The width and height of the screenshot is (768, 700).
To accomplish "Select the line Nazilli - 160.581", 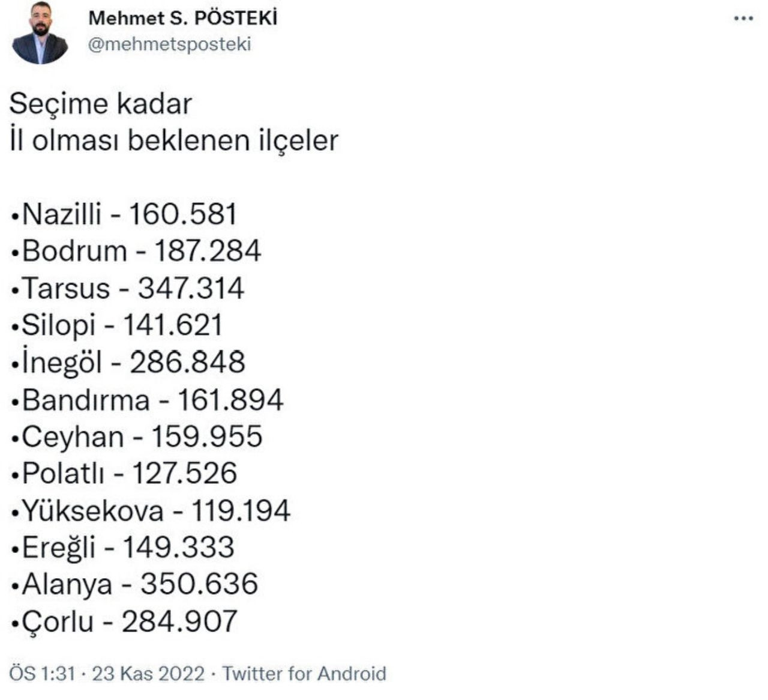I will (126, 214).
